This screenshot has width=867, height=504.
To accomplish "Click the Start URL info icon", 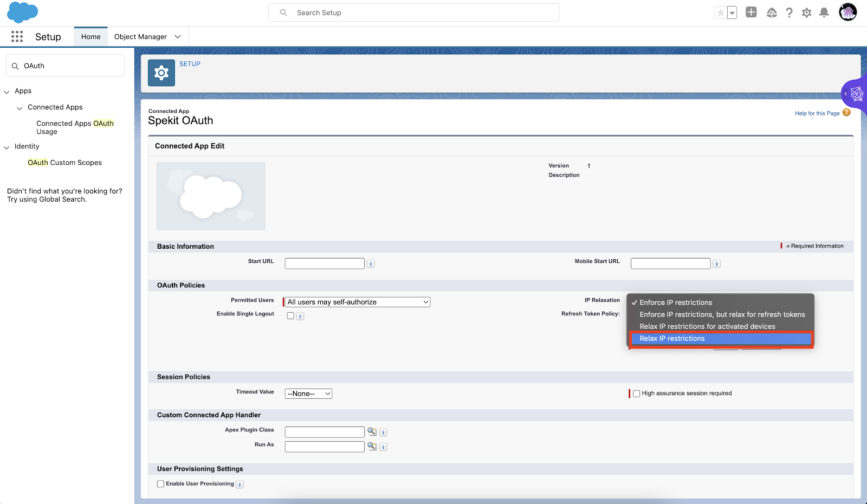I will [371, 264].
